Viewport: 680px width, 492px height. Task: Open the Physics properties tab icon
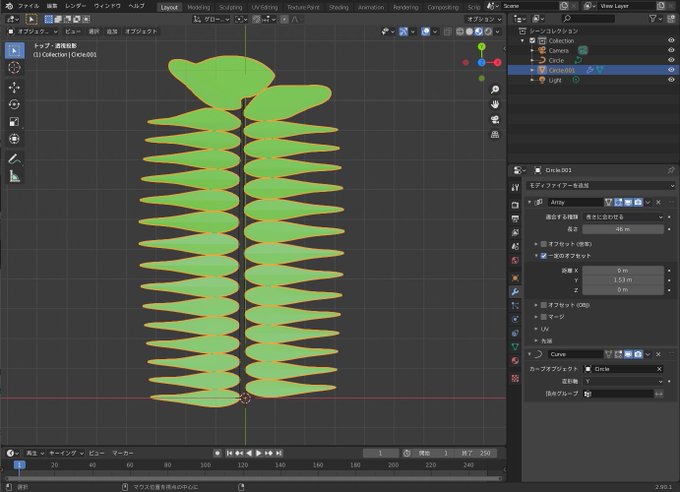(515, 319)
